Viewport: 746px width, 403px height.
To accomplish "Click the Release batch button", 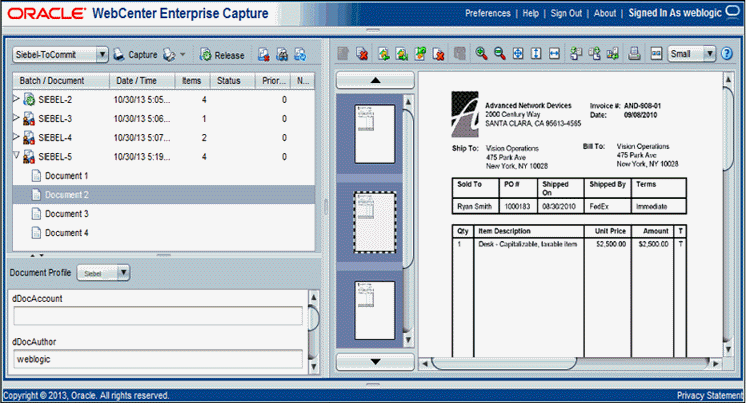I will coord(222,55).
